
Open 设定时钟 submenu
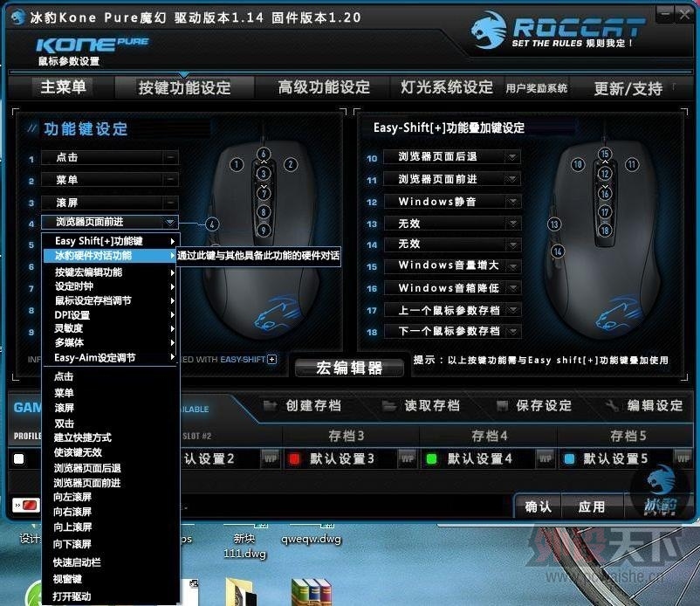pos(111,286)
